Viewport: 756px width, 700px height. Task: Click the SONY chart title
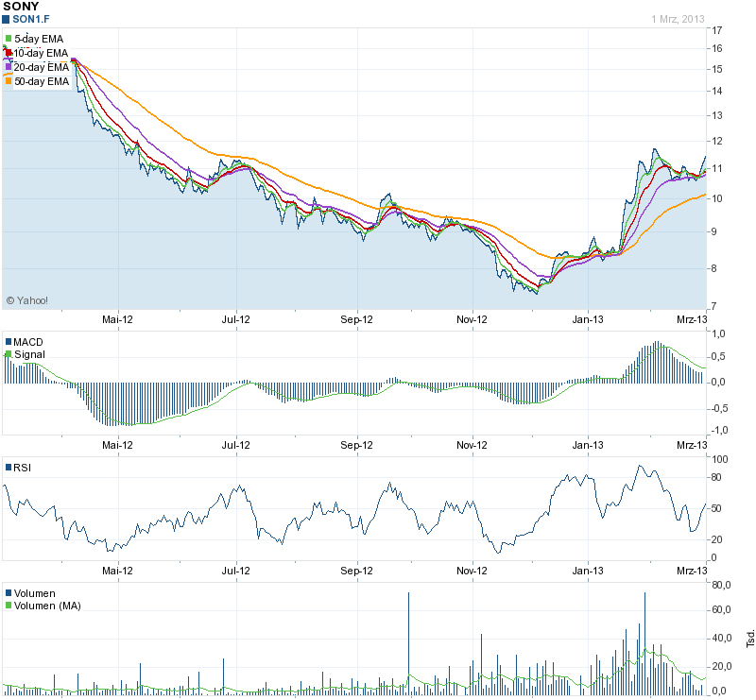[x=23, y=7]
